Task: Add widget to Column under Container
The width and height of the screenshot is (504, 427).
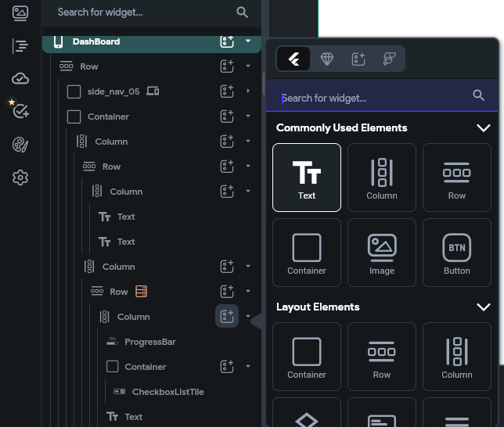Action: point(227,142)
